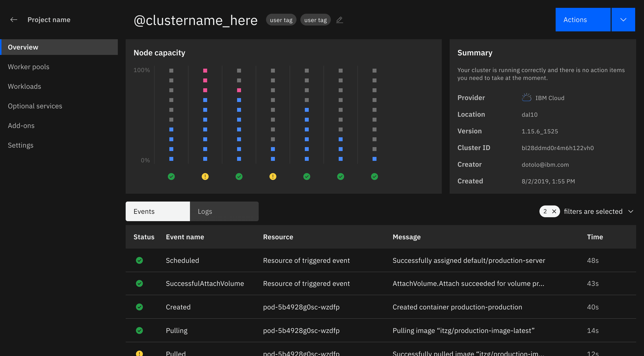Click the pink square in third node column

(239, 90)
